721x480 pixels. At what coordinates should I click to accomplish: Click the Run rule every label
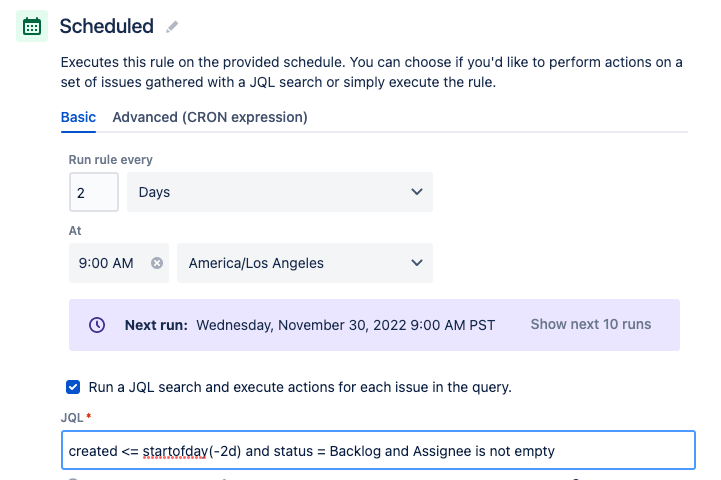110,160
